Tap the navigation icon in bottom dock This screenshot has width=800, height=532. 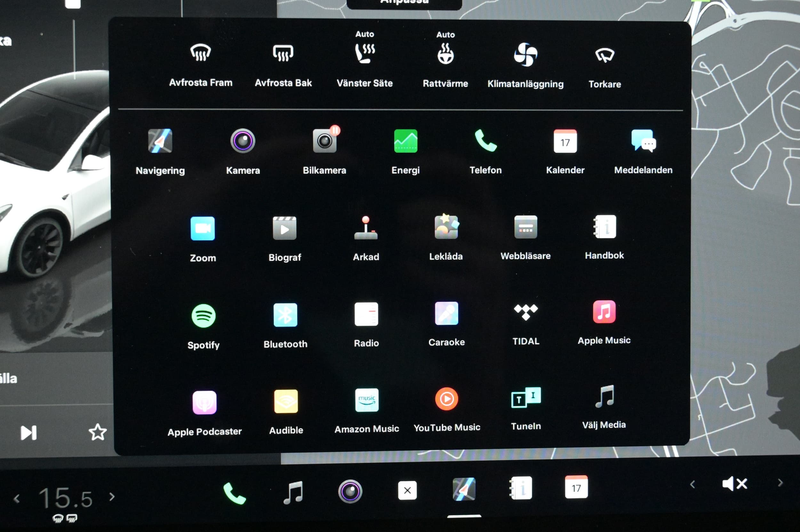(x=464, y=489)
